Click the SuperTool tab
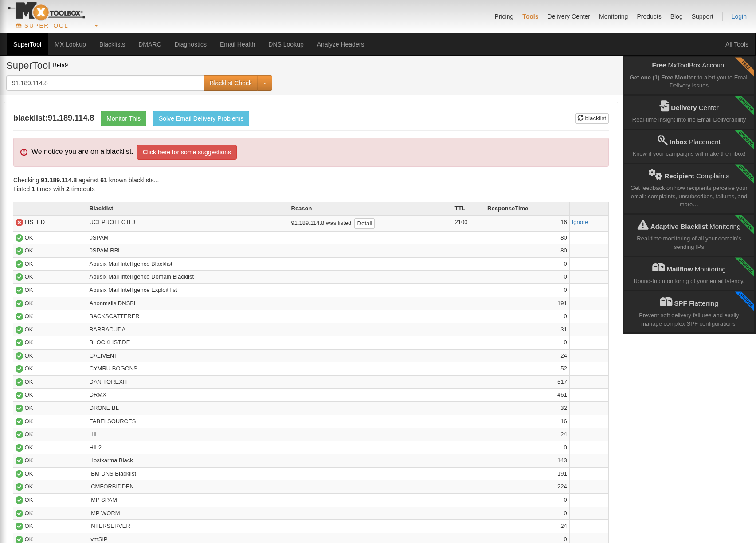The height and width of the screenshot is (543, 756). (x=27, y=44)
